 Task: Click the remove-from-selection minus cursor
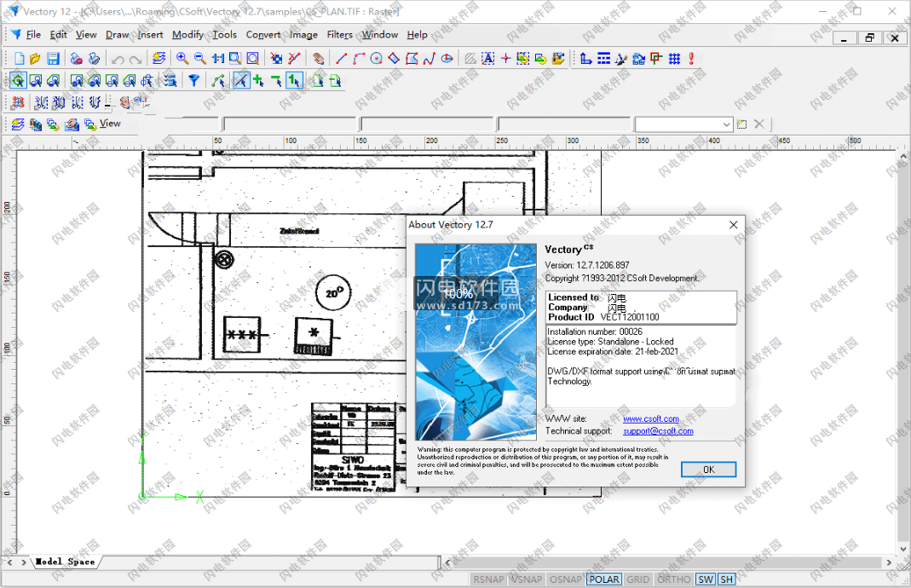(276, 81)
